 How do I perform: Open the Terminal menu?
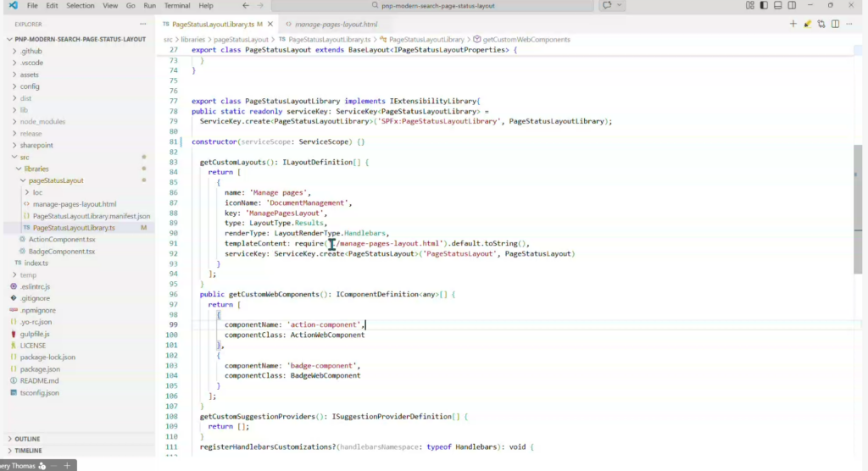[177, 6]
